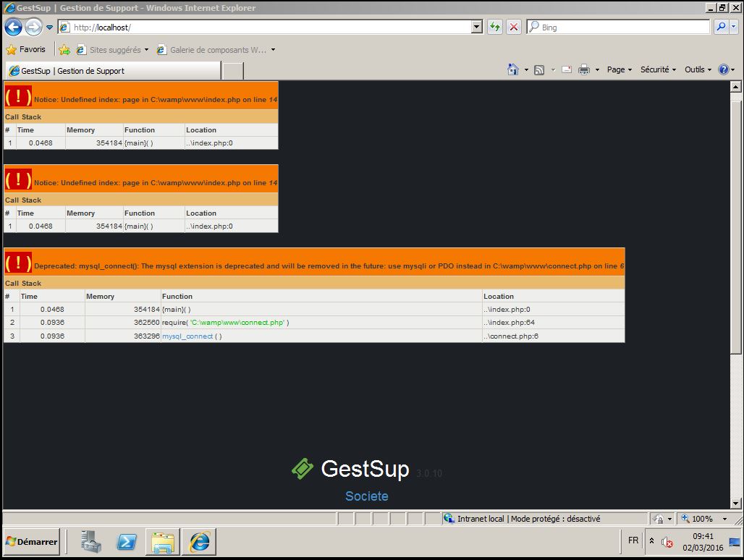Image resolution: width=744 pixels, height=560 pixels.
Task: Click the memory value 362560
Action: pyautogui.click(x=147, y=323)
